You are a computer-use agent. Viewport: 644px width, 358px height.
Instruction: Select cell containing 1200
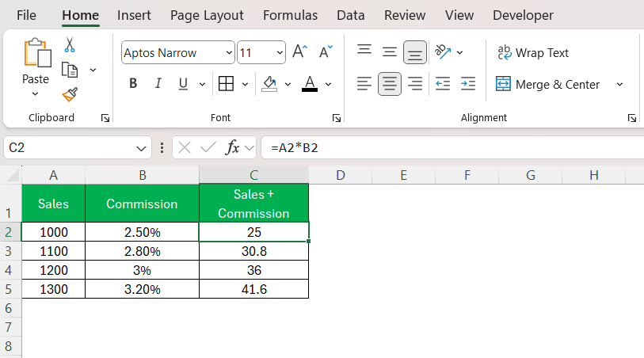click(53, 270)
